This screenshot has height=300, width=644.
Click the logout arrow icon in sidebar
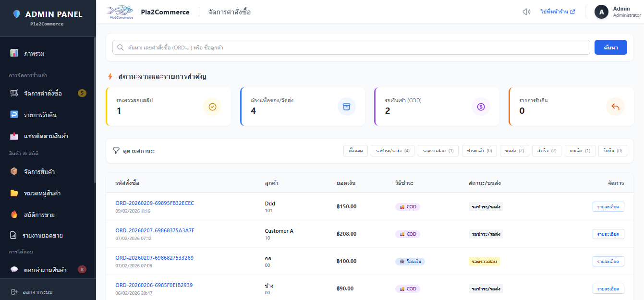(14, 292)
